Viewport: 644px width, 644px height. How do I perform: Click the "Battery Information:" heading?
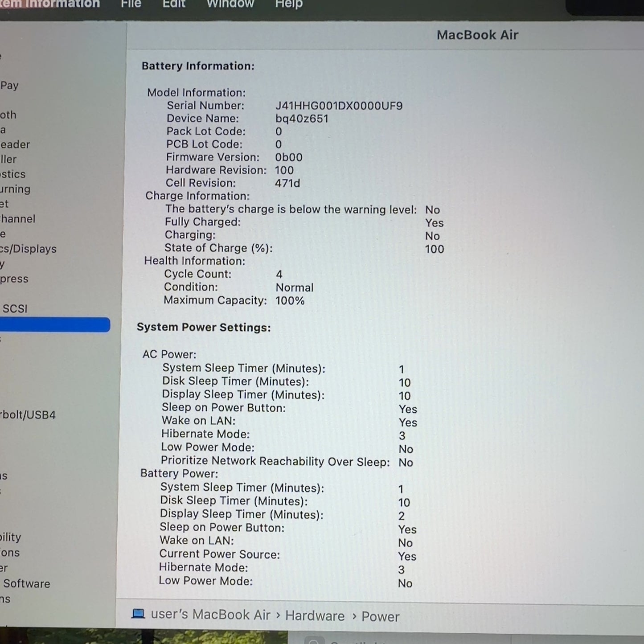pyautogui.click(x=198, y=66)
